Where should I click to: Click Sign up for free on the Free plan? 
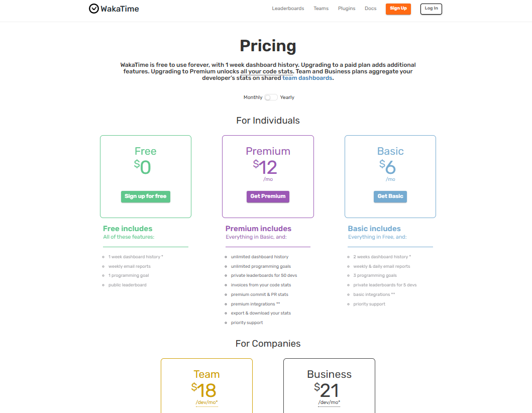tap(145, 196)
